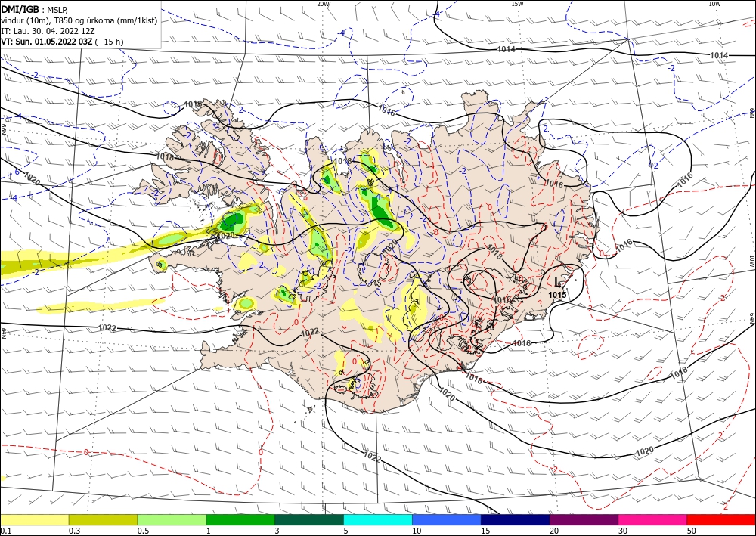Click the '20' legend scale value
The image size is (756, 536).
point(554,531)
